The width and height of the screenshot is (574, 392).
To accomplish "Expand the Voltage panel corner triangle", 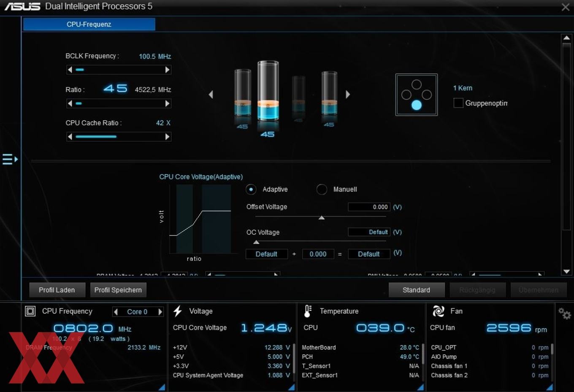I will (x=291, y=387).
